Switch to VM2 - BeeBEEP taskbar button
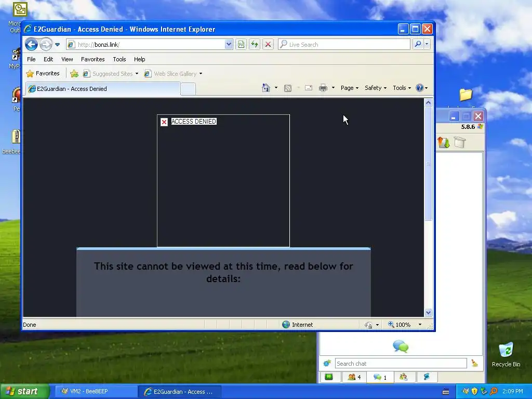Image resolution: width=532 pixels, height=399 pixels. pos(96,392)
